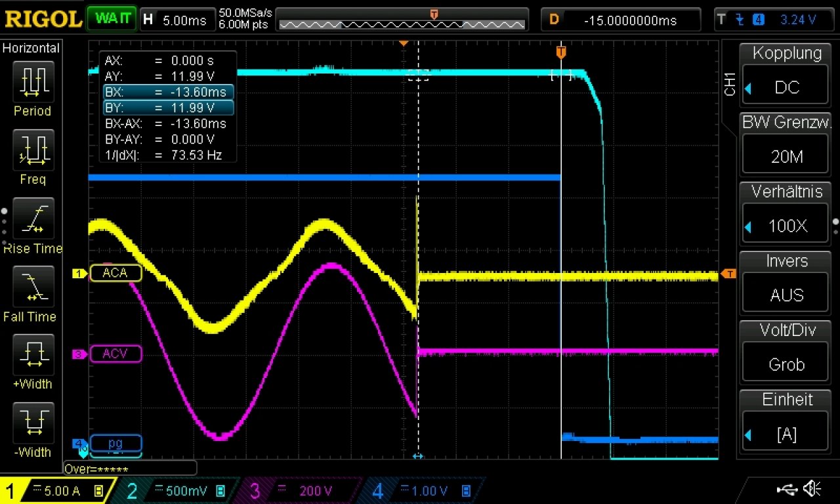The image size is (840, 504).
Task: Click the WAIT run status indicator
Action: coord(112,18)
